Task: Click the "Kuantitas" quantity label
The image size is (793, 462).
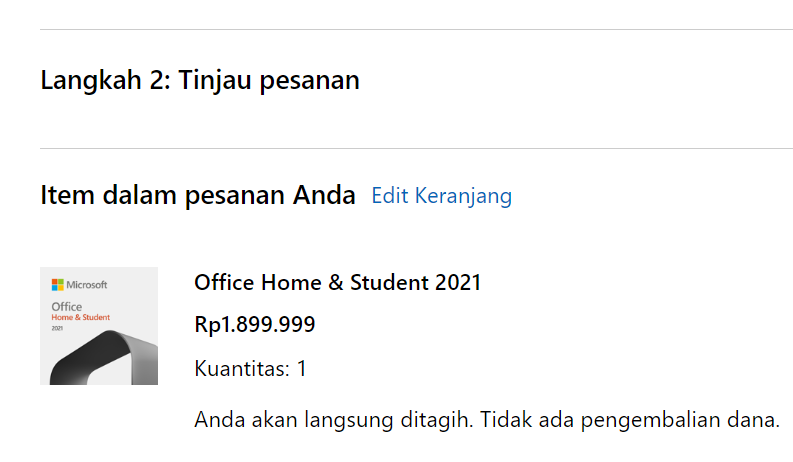Action: click(240, 369)
